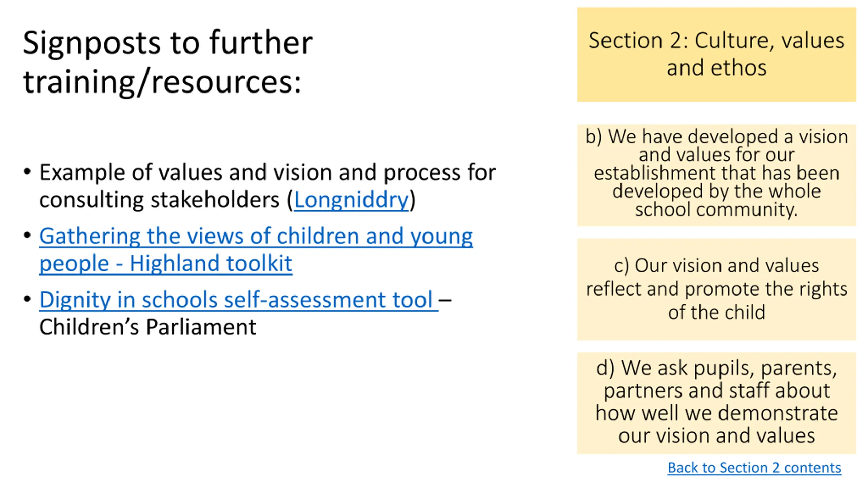Screen dimensions: 868x488
Task: Click the words 'of the child' in box c)
Action: [x=716, y=312]
